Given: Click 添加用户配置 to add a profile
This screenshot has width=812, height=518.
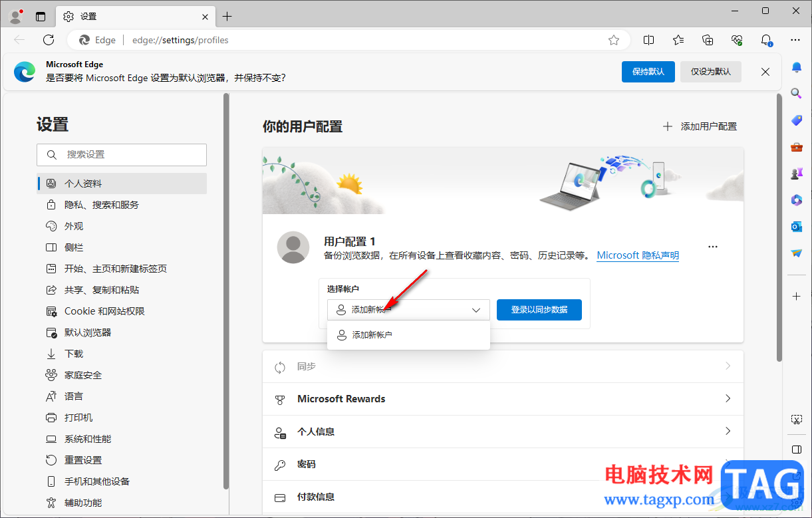Looking at the screenshot, I should tap(700, 126).
